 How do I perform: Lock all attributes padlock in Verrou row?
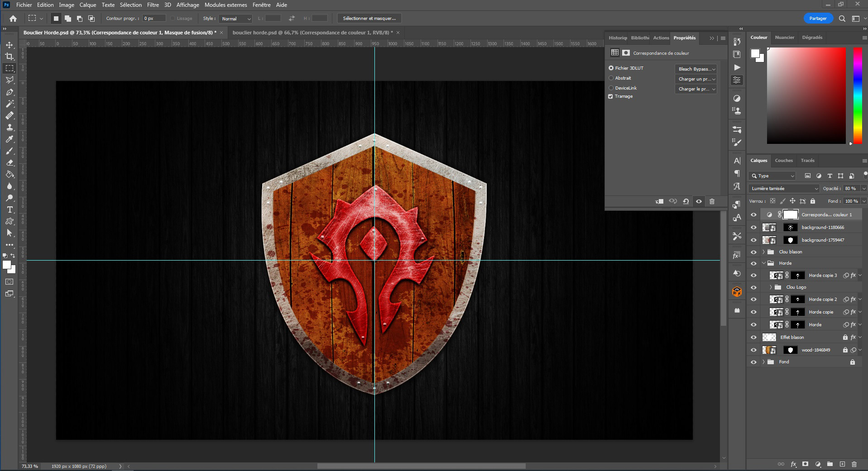pos(813,201)
